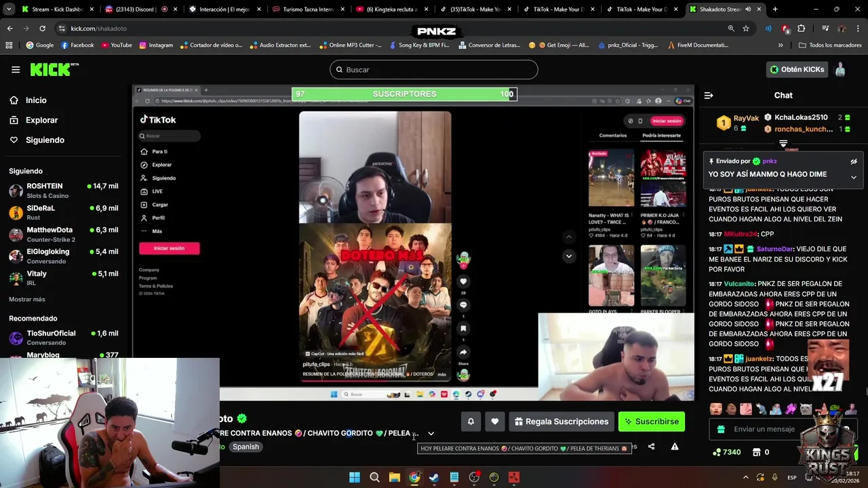The width and height of the screenshot is (868, 488).
Task: Expand the chat leaderboard arrow
Action: [783, 143]
